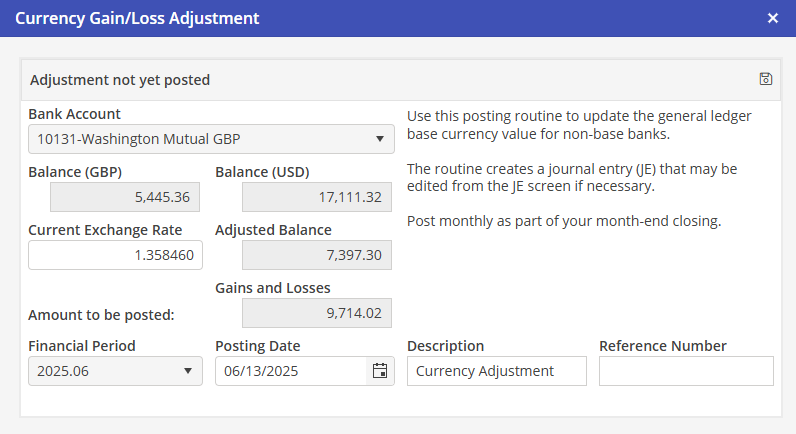
Task: Click the Reference Number label
Action: [662, 346]
